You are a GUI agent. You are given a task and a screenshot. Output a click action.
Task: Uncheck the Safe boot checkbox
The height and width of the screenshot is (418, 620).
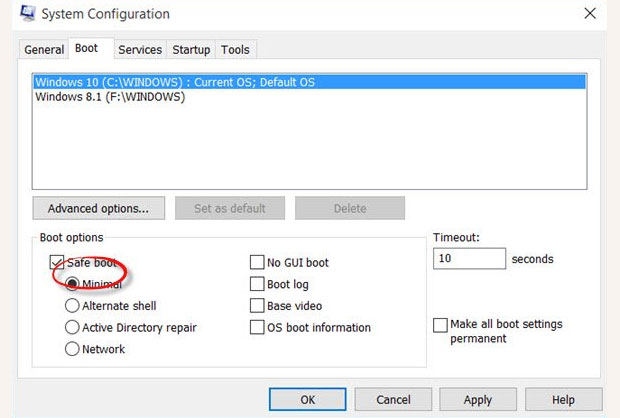pos(57,262)
